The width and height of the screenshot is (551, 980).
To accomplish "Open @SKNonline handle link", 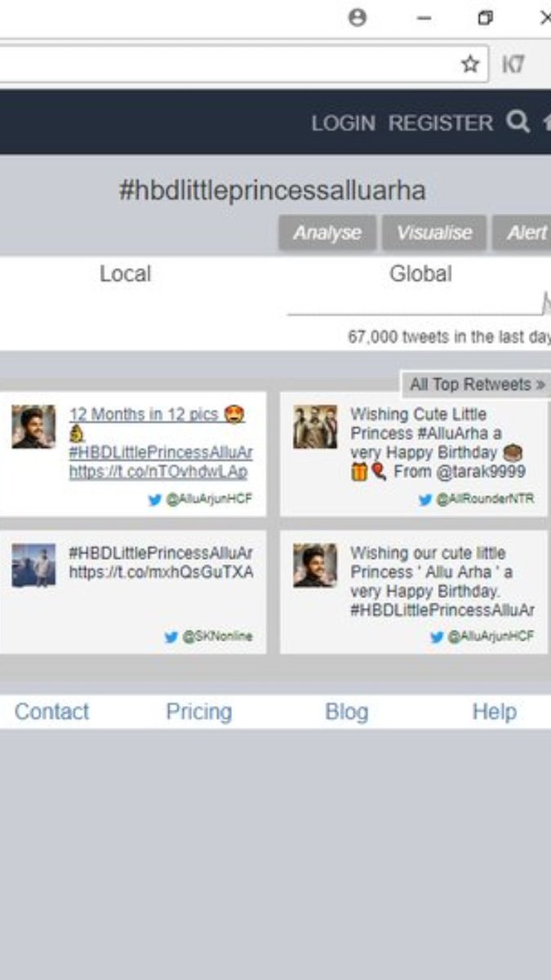I will tap(216, 637).
